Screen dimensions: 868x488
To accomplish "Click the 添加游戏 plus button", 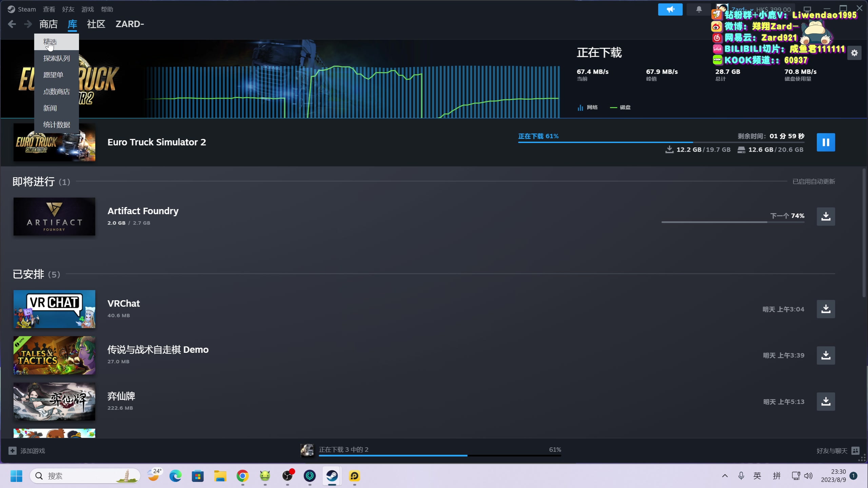I will point(13,451).
